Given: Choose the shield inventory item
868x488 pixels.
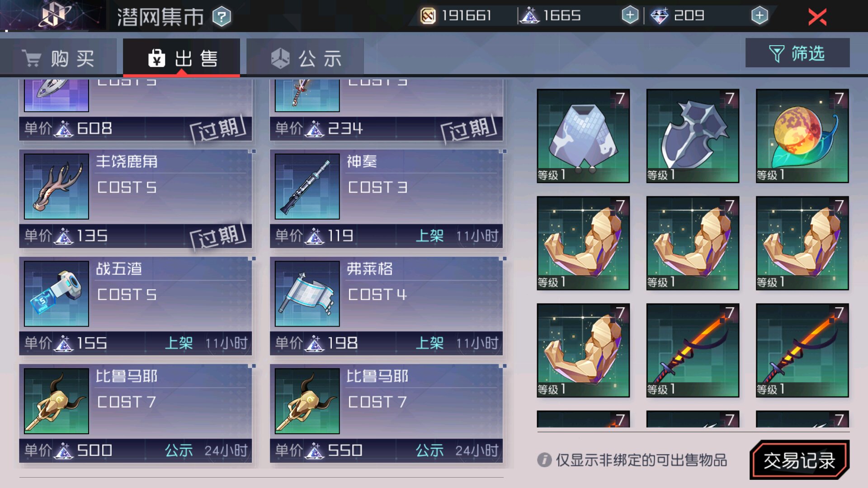Looking at the screenshot, I should pos(693,136).
